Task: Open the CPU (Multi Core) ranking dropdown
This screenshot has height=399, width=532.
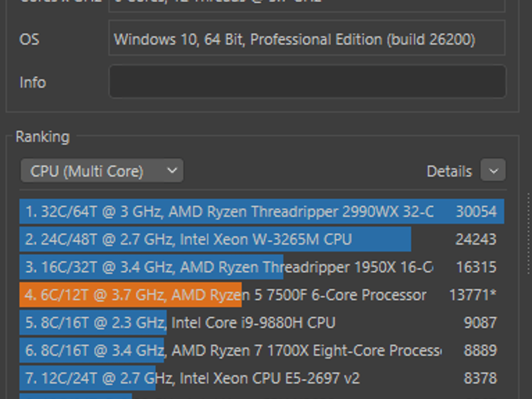Action: [102, 171]
